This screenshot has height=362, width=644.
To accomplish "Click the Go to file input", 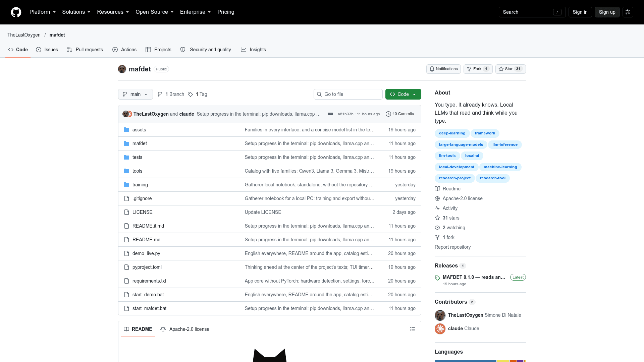I will [x=348, y=94].
